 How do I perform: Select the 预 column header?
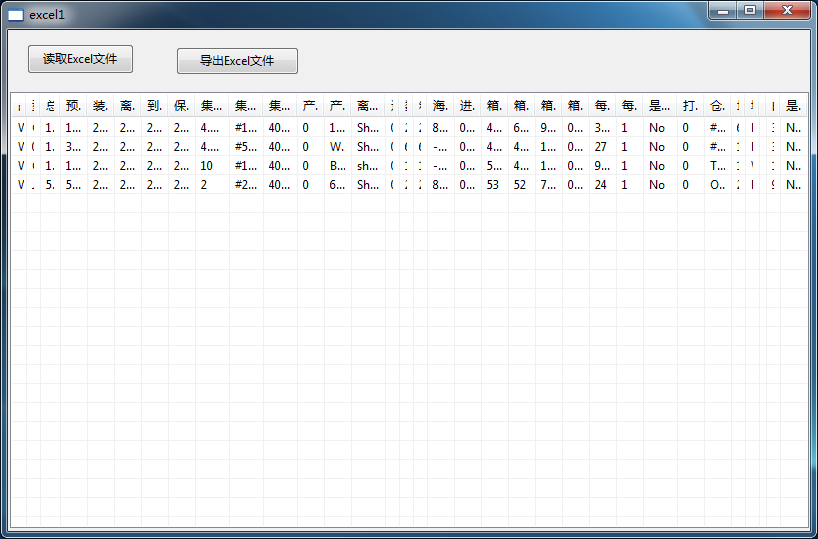(74, 106)
